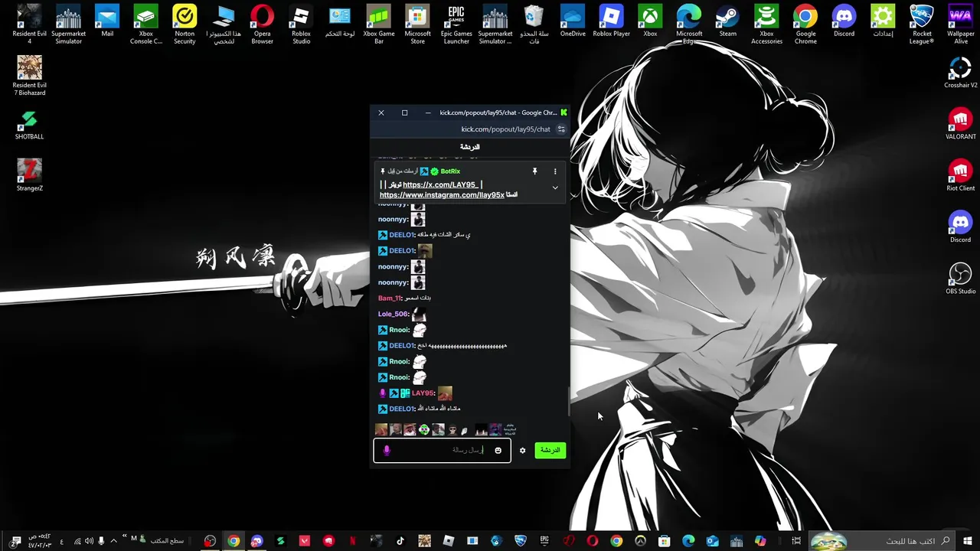Click Bam_11 username in chat

click(x=389, y=298)
